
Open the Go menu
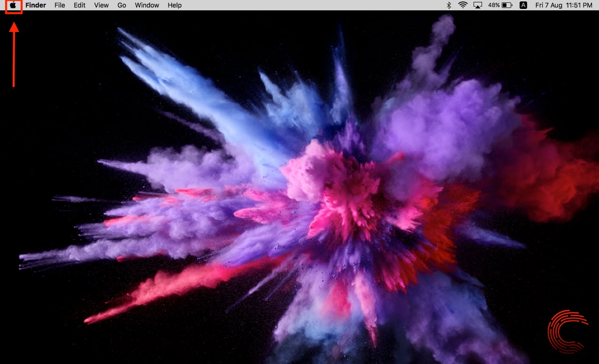coord(122,5)
